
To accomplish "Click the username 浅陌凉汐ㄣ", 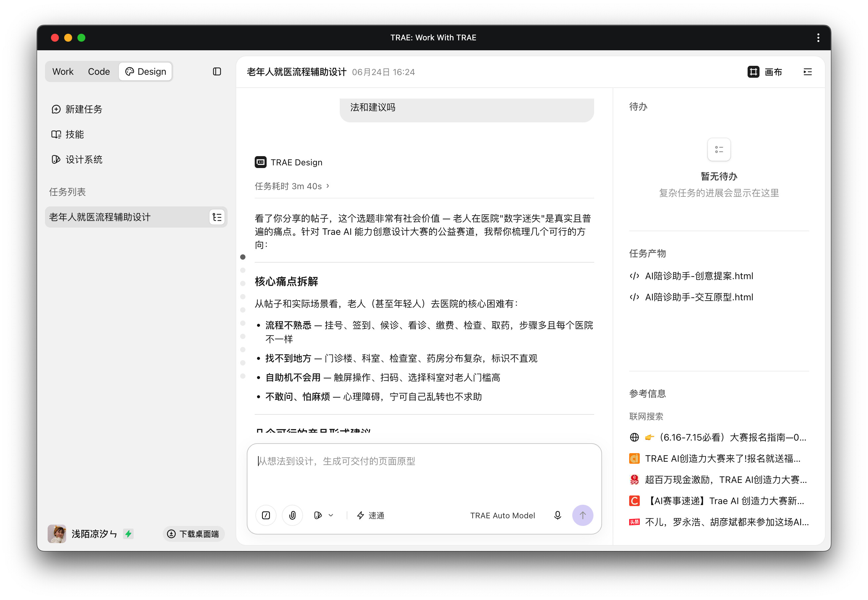I will coord(94,534).
